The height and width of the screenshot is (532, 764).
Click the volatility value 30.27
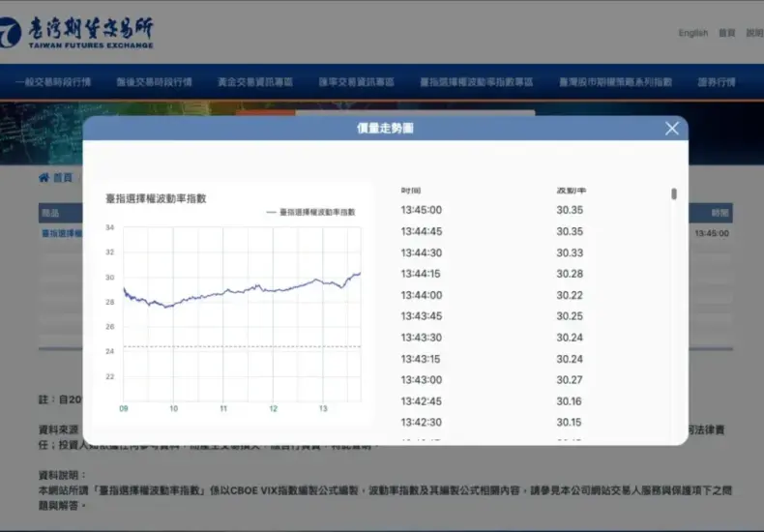coord(570,380)
